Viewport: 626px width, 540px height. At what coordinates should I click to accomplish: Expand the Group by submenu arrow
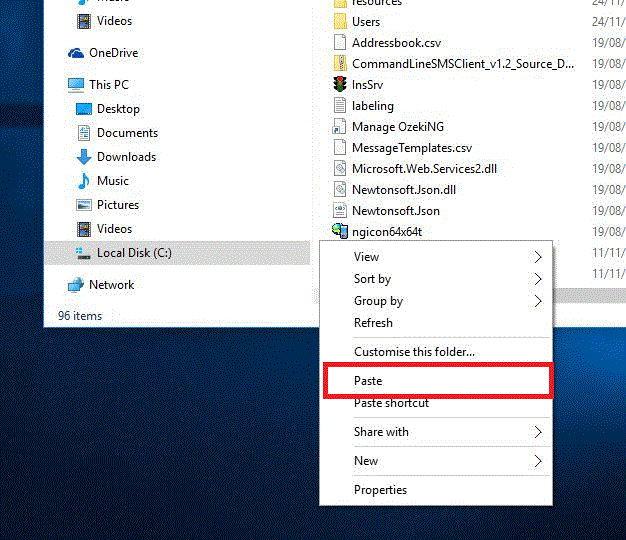click(538, 301)
